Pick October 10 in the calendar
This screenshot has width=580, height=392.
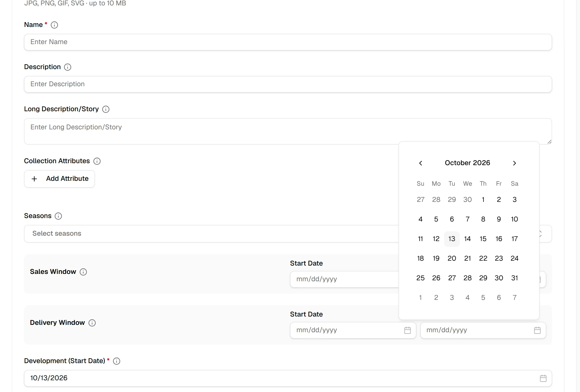click(514, 219)
